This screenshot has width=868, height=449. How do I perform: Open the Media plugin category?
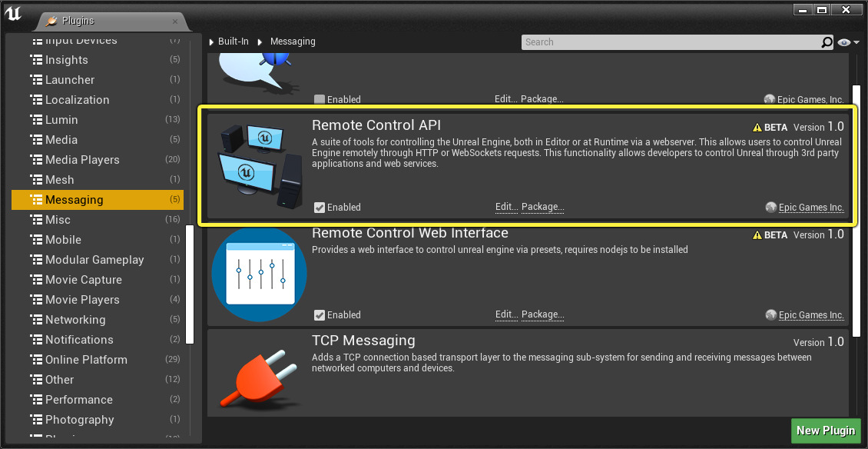(x=98, y=140)
